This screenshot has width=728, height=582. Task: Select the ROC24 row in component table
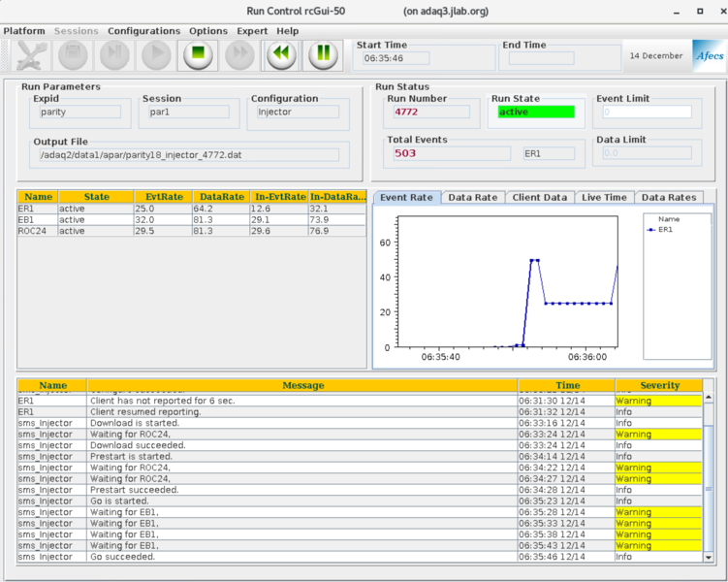[192, 231]
